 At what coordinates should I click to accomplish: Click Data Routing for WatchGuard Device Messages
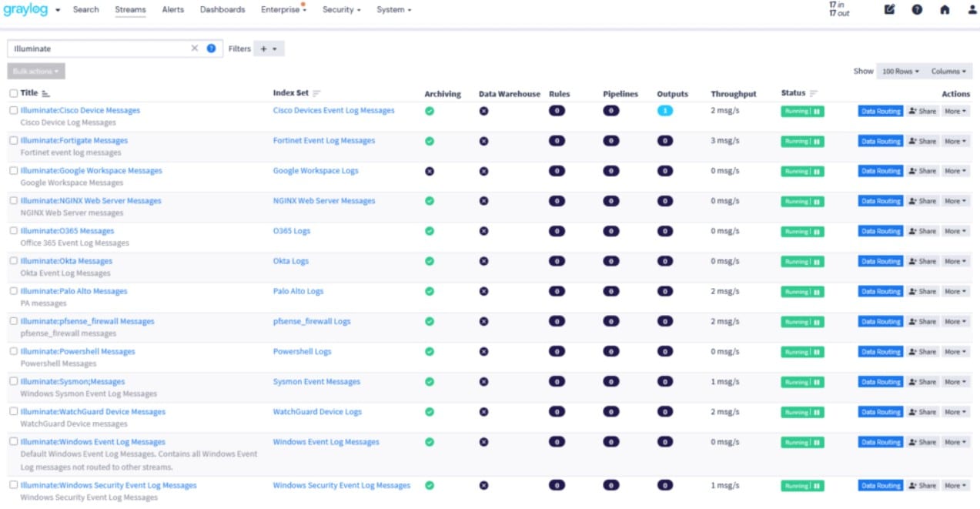point(881,412)
